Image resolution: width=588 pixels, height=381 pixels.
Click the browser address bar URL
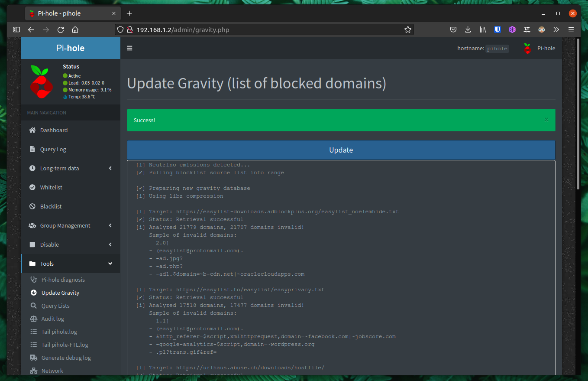(183, 30)
